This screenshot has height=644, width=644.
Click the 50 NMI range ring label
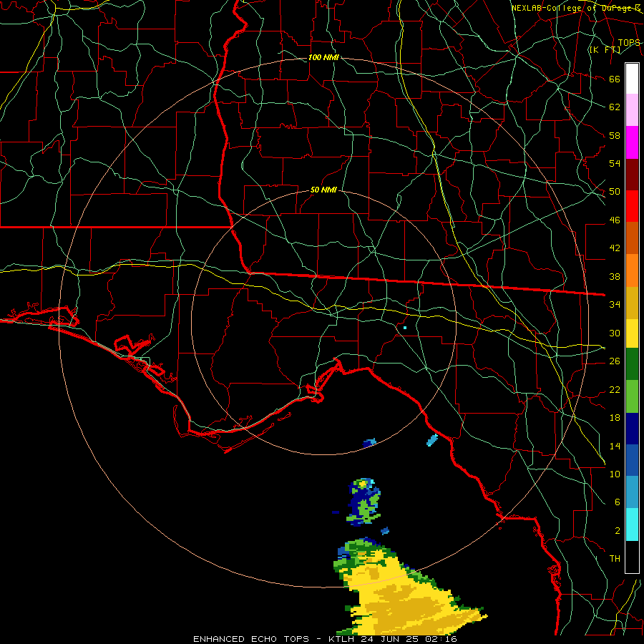pos(323,190)
